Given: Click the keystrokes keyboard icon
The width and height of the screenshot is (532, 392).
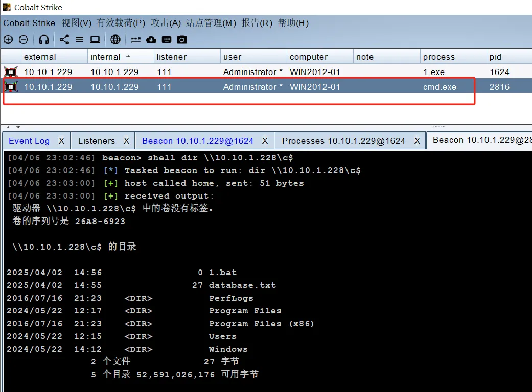Looking at the screenshot, I should point(167,40).
